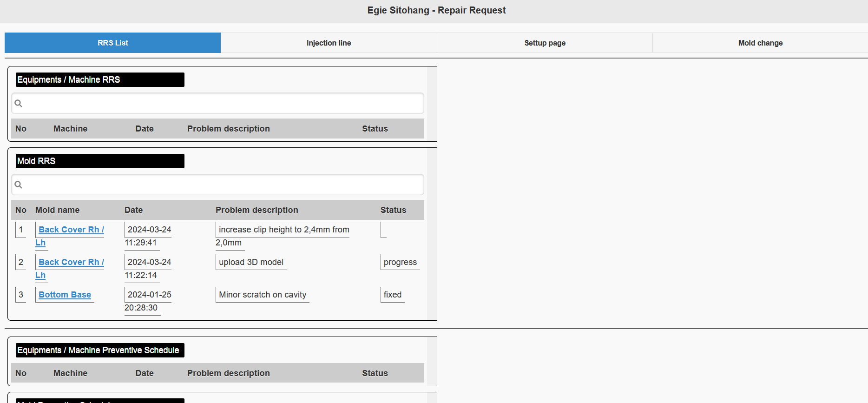
Task: Click the 'progress' status cell
Action: pyautogui.click(x=400, y=262)
